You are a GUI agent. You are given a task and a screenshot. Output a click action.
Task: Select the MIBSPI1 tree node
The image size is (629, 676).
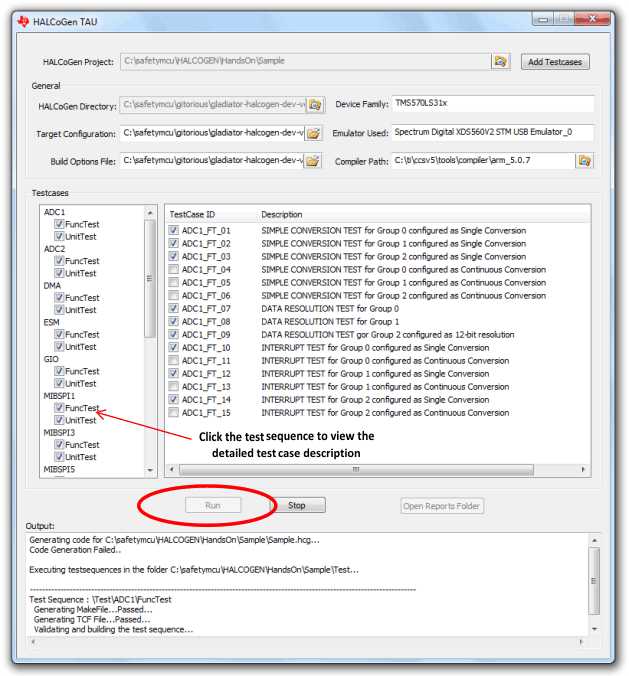tap(59, 396)
